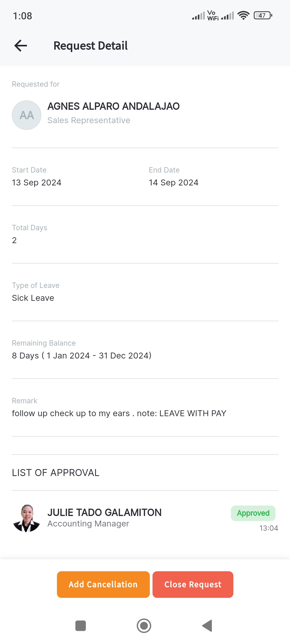Tap the remark text about ear check-up

click(x=119, y=413)
